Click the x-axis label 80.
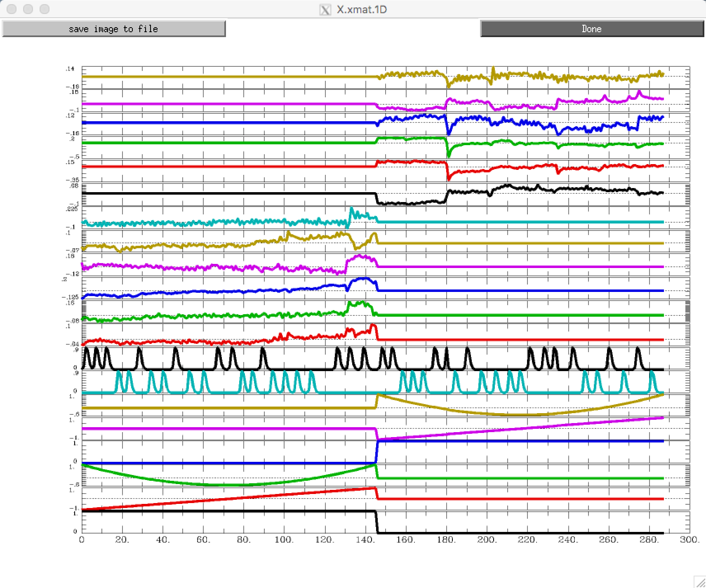706x588 pixels. [x=244, y=539]
